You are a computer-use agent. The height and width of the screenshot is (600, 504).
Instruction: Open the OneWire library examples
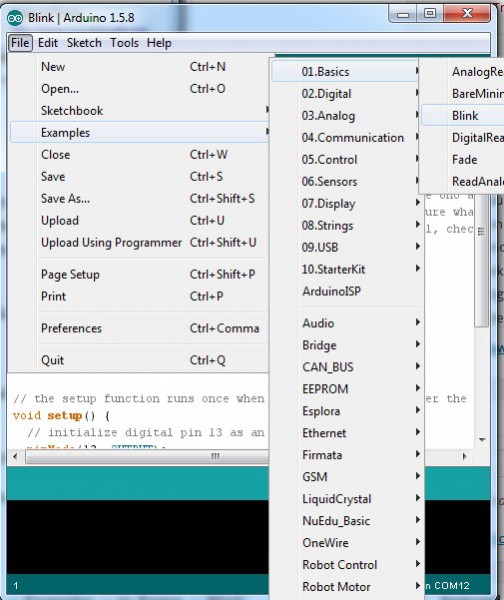346,543
